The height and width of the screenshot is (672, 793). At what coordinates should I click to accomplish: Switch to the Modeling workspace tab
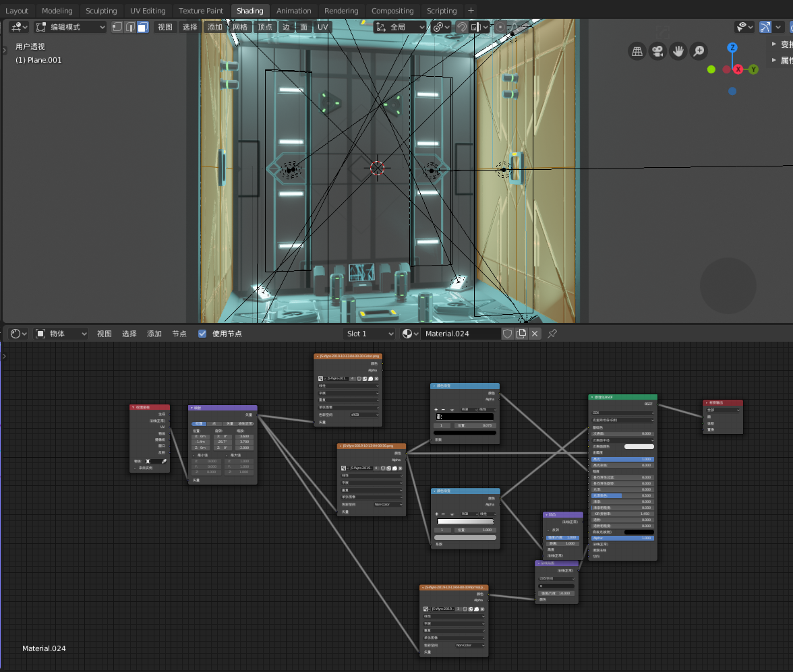[x=57, y=11]
